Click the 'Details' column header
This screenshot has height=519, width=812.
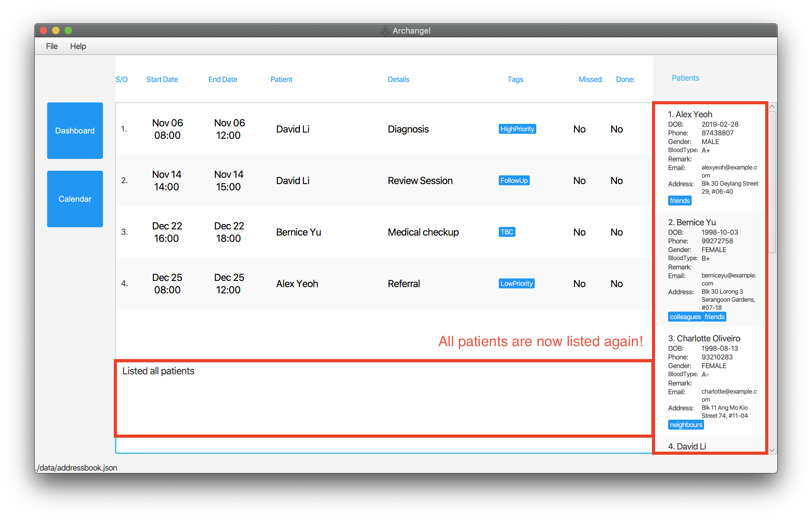coord(398,80)
